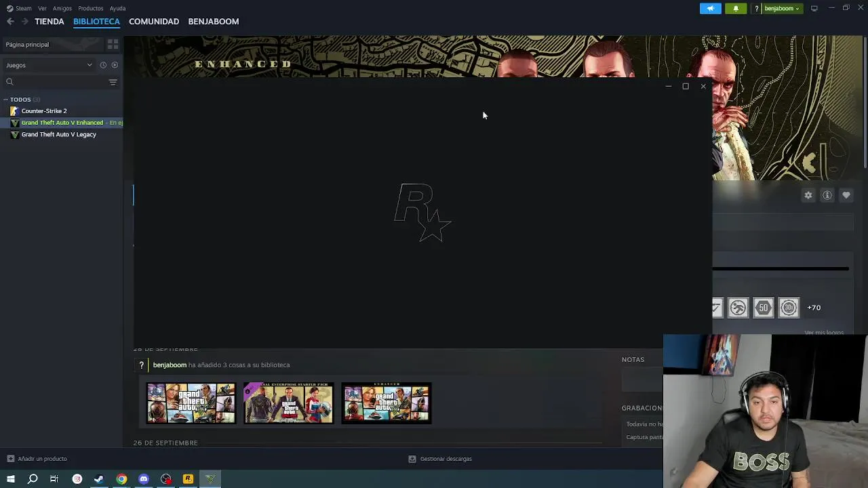Open Rockstar Games Launcher taskbar icon
This screenshot has width=868, height=488.
pos(188,479)
